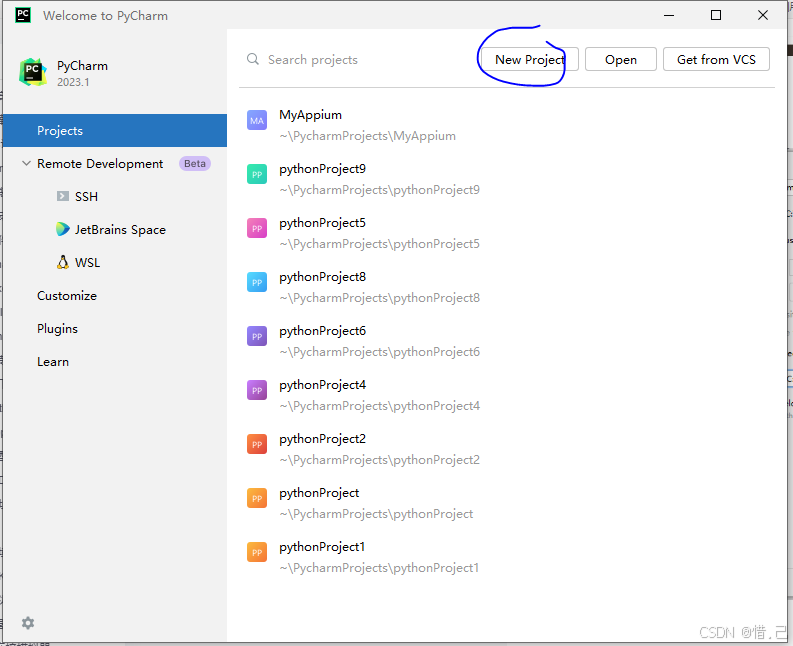Click the path ~\PycharmProjects\pythonProject6
This screenshot has height=646, width=793.
380,352
